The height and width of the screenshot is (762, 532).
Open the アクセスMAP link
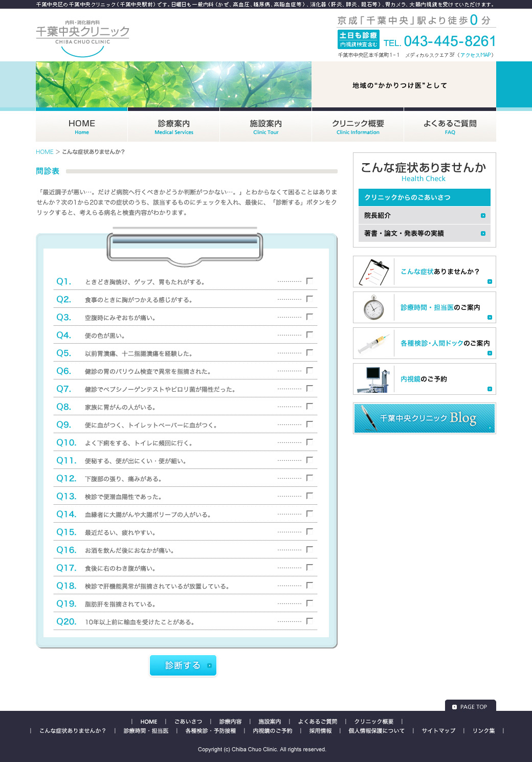click(x=476, y=55)
